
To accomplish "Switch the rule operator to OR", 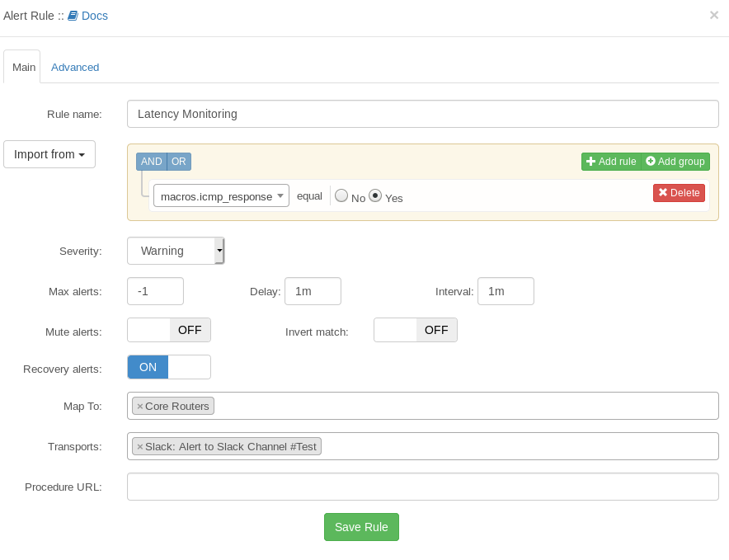I will point(181,162).
